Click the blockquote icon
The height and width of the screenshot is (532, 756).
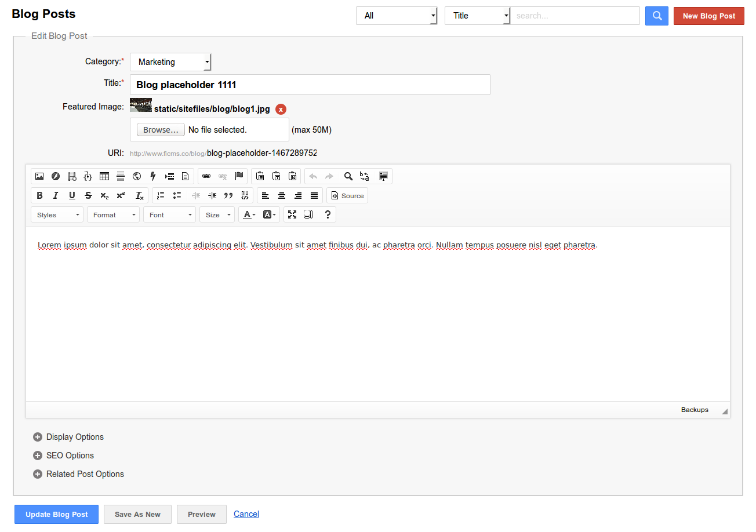coord(228,195)
